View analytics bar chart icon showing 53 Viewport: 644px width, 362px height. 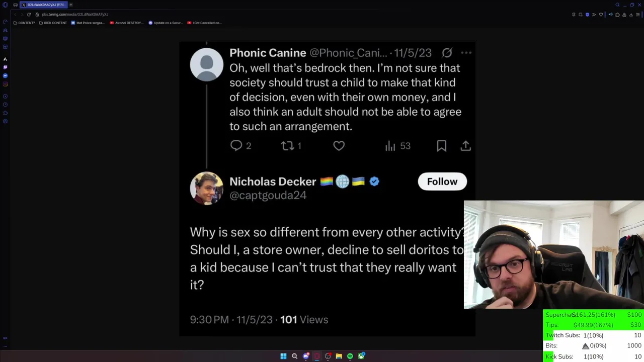coord(390,146)
